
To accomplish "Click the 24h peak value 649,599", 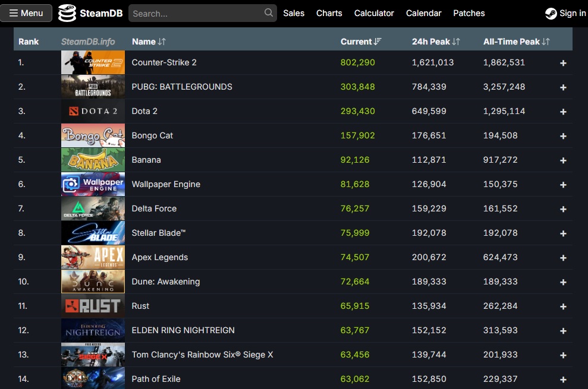I will [x=429, y=111].
